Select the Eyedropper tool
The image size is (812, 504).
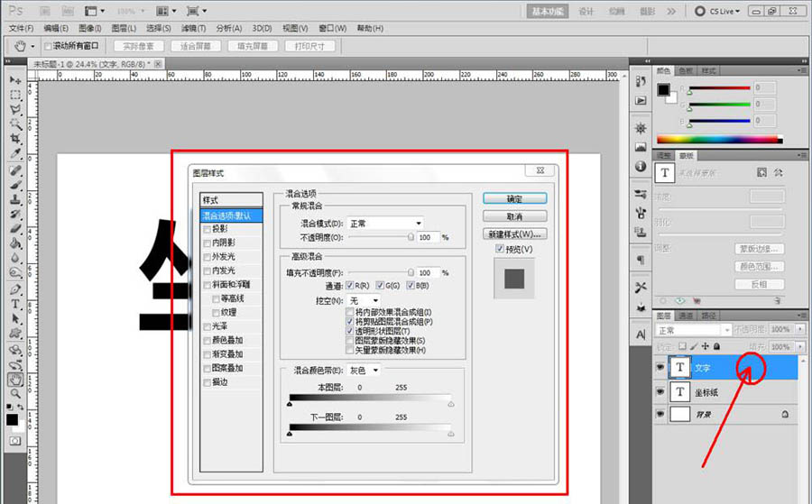15,153
